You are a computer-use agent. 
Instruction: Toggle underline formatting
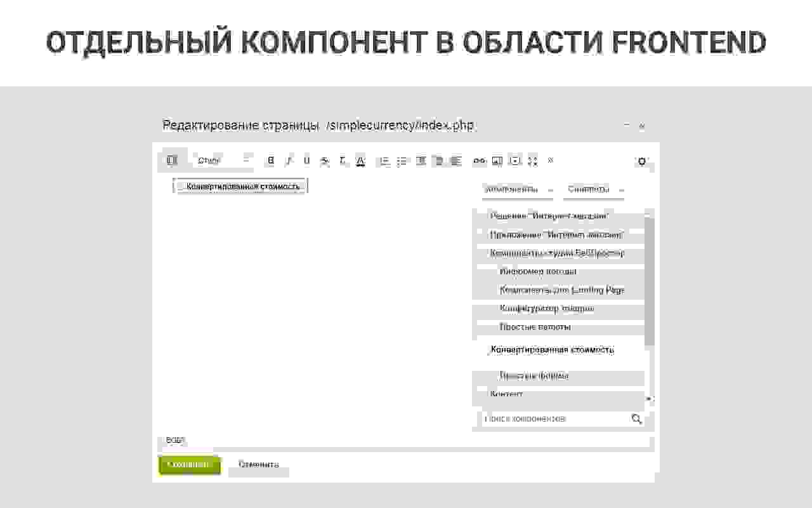click(x=306, y=161)
